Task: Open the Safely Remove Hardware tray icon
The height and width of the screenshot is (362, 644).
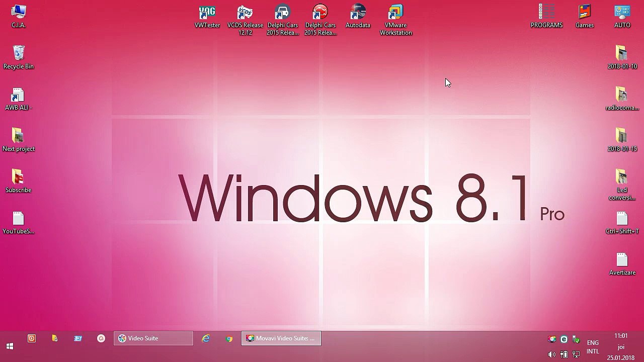Action: [x=576, y=339]
